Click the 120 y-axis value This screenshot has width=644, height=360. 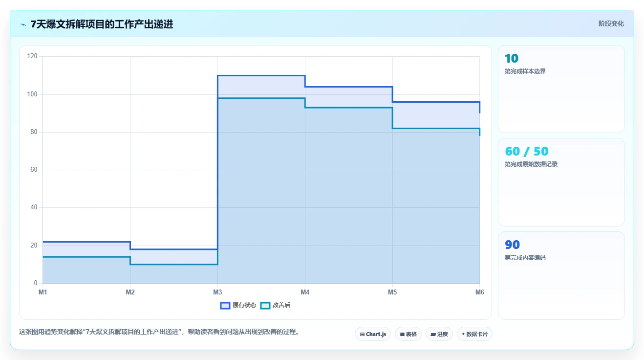tap(33, 56)
